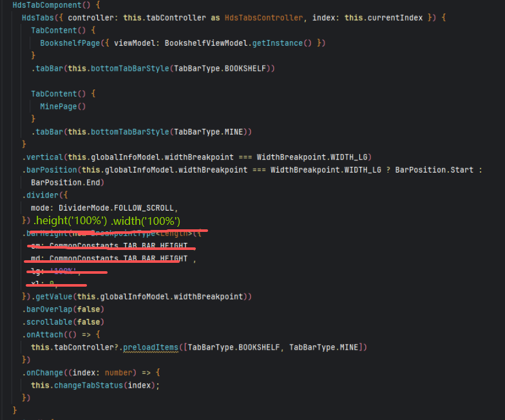This screenshot has height=420, width=505.
Task: Click the underlined preloadItems method
Action: (151, 348)
